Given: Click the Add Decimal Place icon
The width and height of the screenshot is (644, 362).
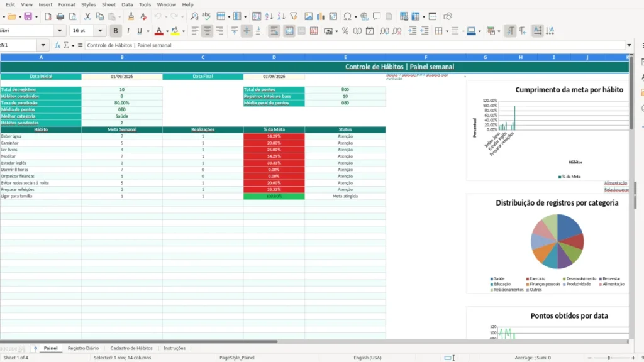Looking at the screenshot, I should point(384,31).
